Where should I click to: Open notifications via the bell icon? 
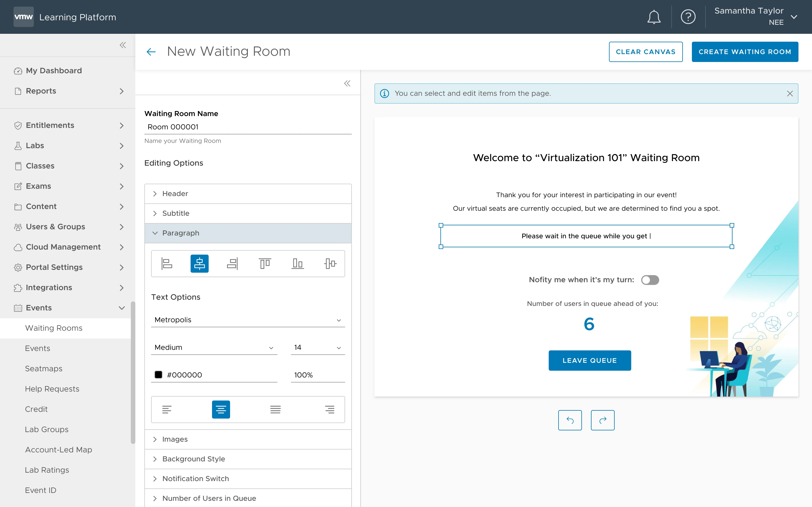click(x=653, y=17)
